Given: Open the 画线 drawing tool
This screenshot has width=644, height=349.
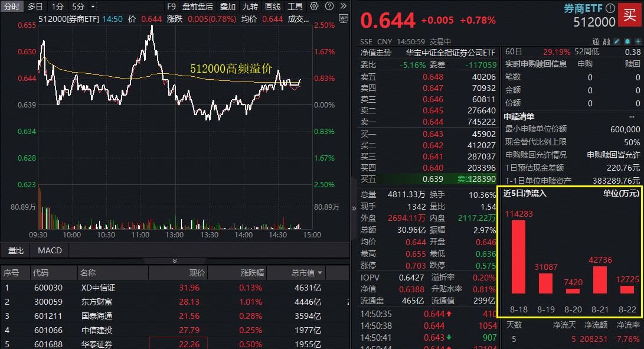Looking at the screenshot, I should (x=273, y=6).
